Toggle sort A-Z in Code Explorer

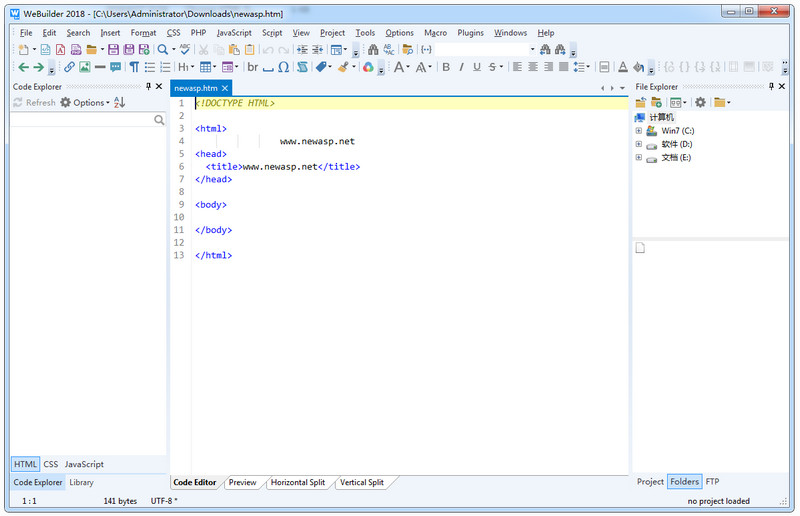[119, 103]
